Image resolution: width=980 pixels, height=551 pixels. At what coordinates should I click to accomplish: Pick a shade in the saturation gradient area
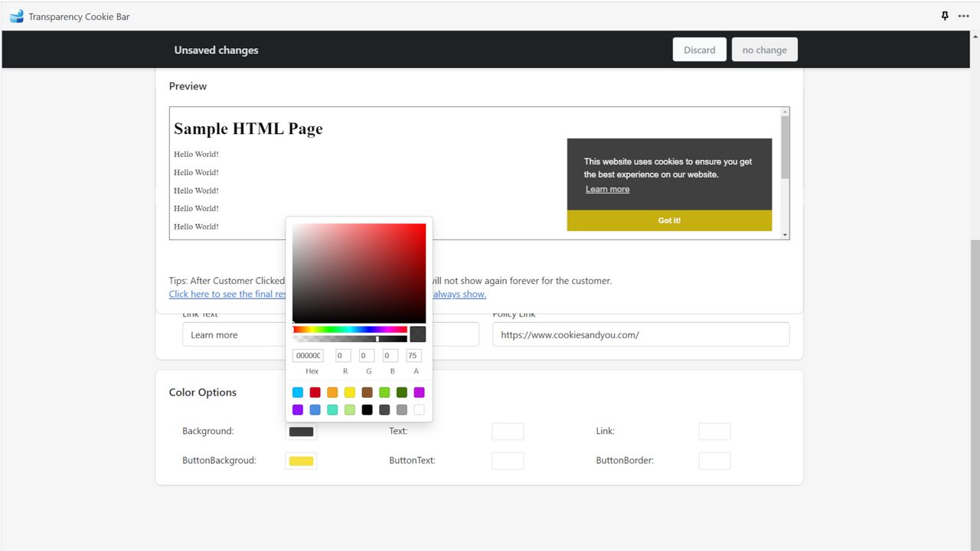click(359, 273)
